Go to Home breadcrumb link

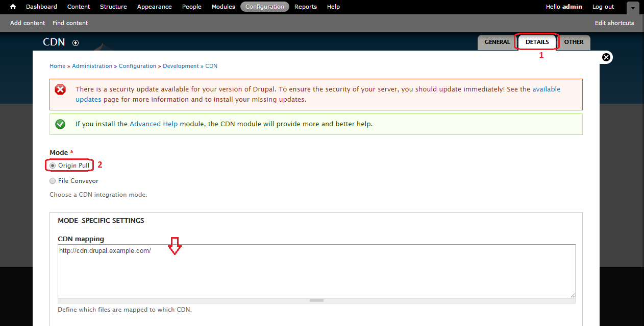click(x=57, y=66)
